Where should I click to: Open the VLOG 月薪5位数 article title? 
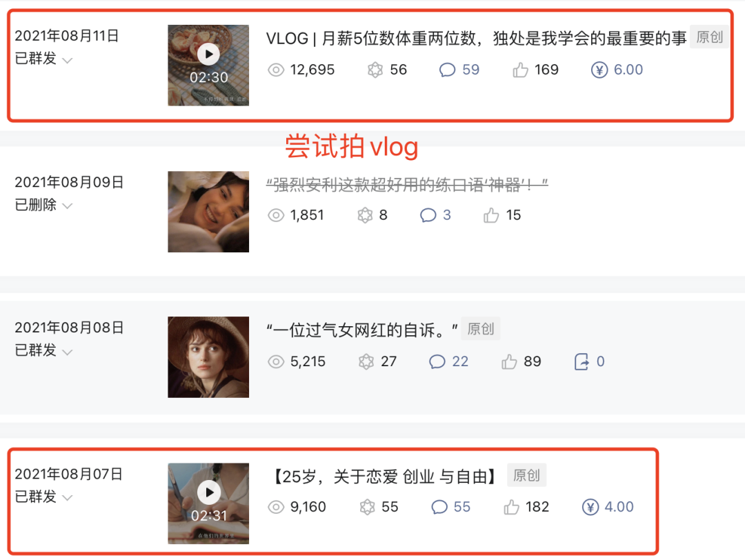476,38
